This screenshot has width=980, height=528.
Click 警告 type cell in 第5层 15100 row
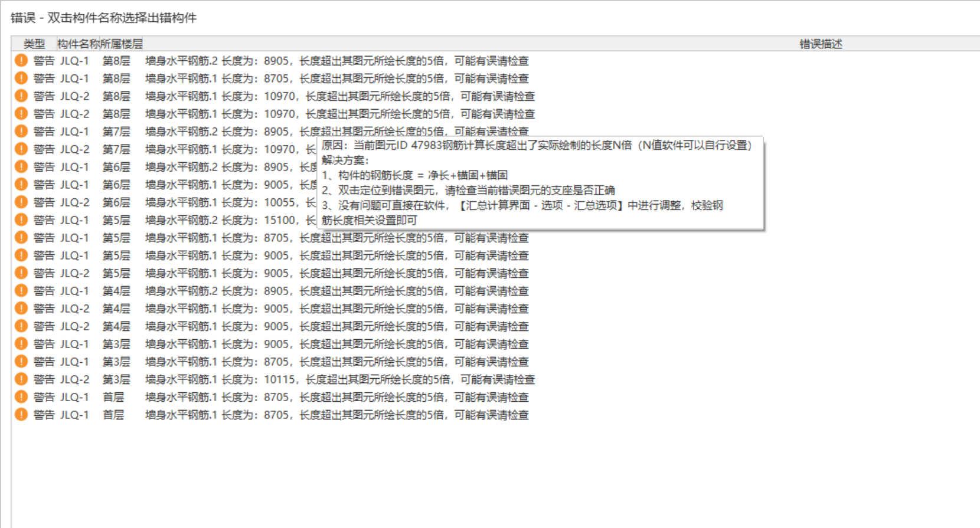pos(44,220)
